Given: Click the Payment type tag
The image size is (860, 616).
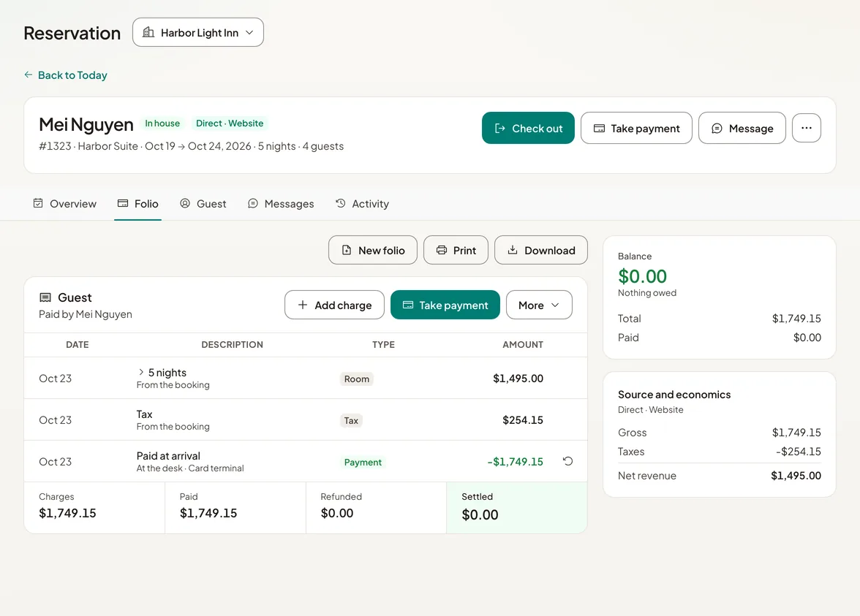Looking at the screenshot, I should click(363, 462).
